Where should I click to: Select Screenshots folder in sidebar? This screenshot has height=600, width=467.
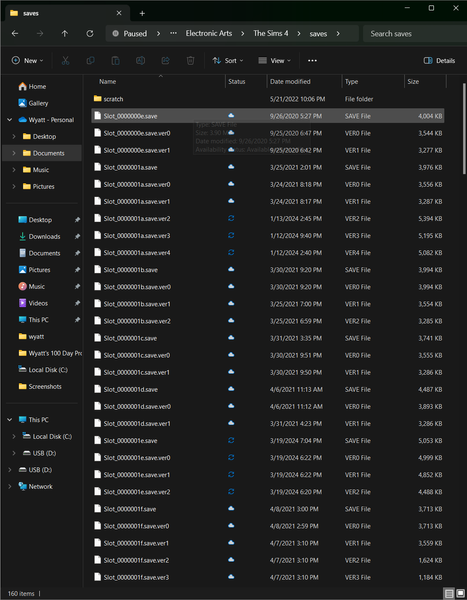pyautogui.click(x=40, y=386)
